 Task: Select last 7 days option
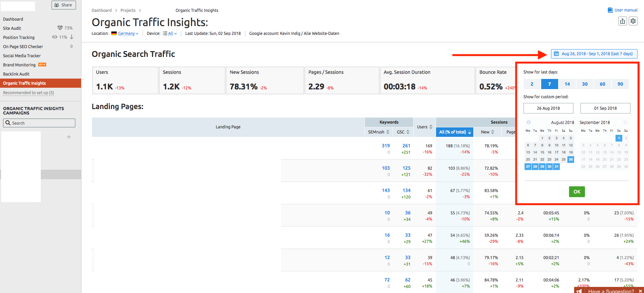coord(550,84)
